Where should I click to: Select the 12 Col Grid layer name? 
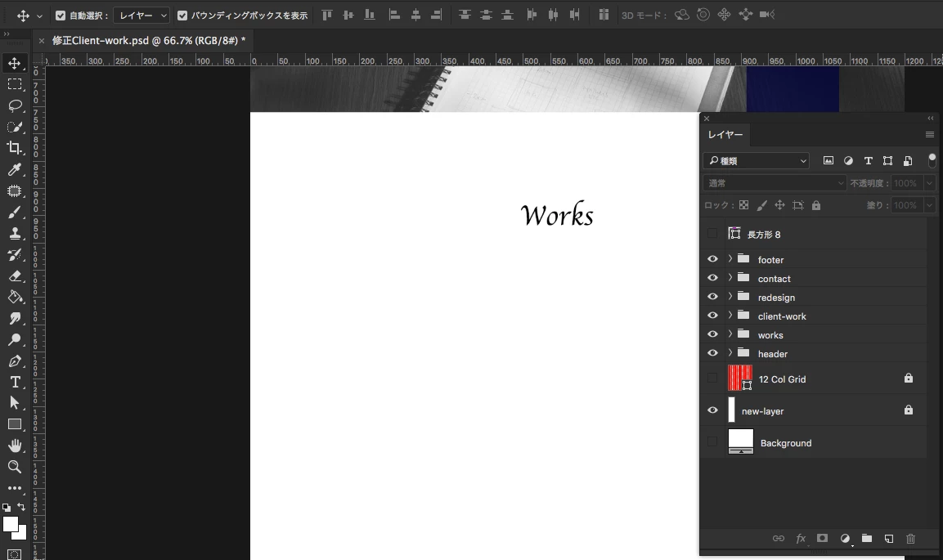(782, 379)
